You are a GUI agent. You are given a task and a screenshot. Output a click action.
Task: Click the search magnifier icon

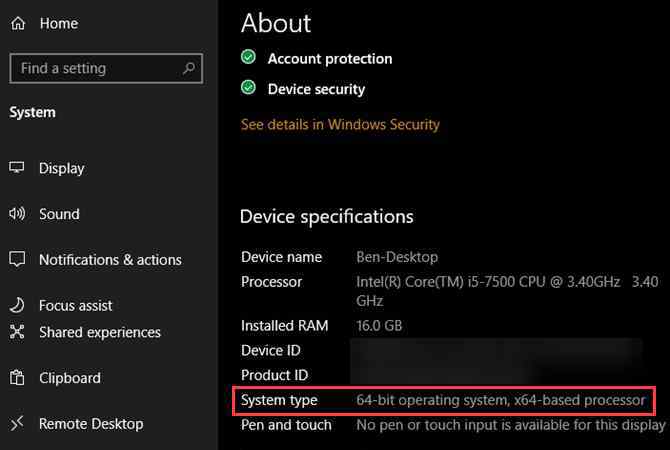188,68
